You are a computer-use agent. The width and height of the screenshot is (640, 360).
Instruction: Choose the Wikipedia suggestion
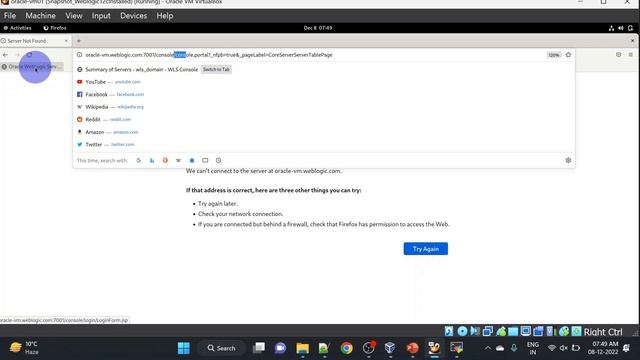pyautogui.click(x=324, y=107)
